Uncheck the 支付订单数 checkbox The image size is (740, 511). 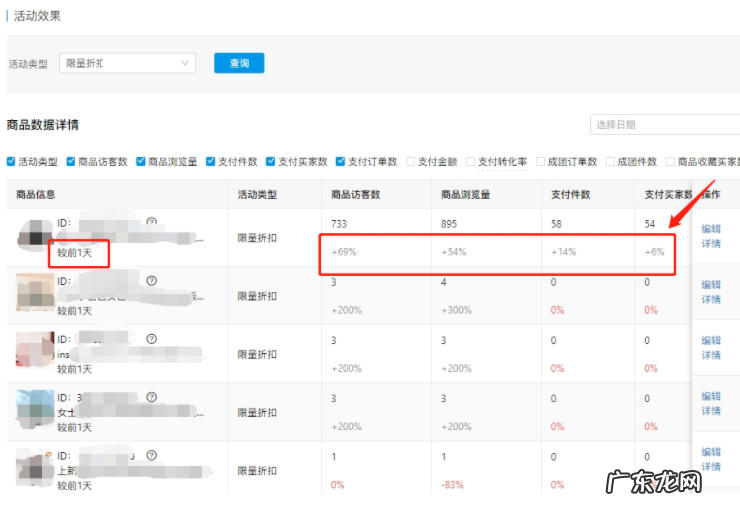(x=340, y=162)
